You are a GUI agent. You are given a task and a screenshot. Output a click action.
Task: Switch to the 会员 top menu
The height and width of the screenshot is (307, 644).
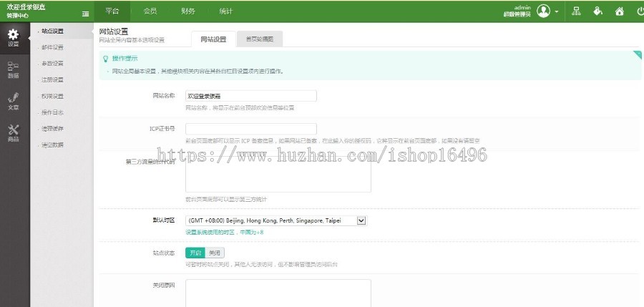pyautogui.click(x=150, y=11)
